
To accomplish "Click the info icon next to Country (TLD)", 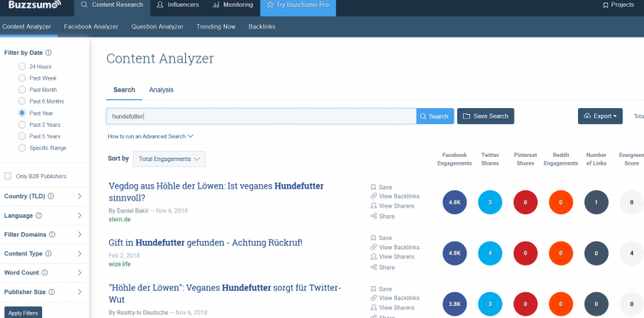I will click(x=51, y=196).
